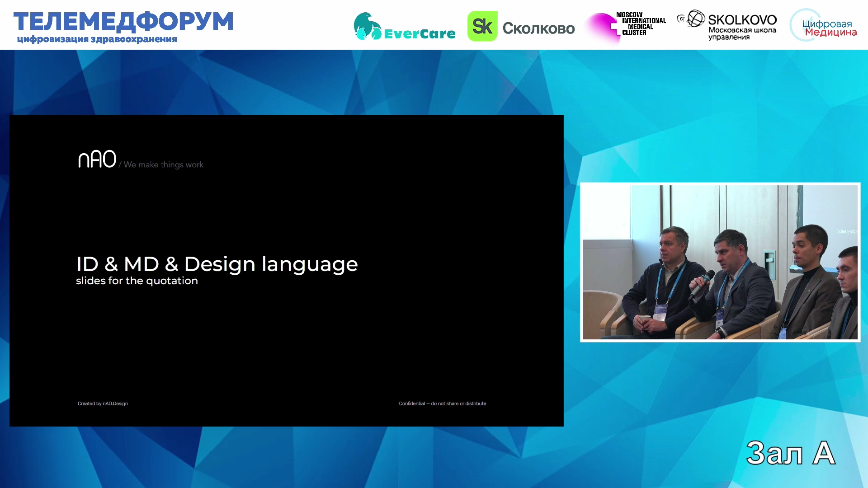Image resolution: width=868 pixels, height=488 pixels.
Task: Click the green Sk Skolkovo icon
Action: point(482,26)
